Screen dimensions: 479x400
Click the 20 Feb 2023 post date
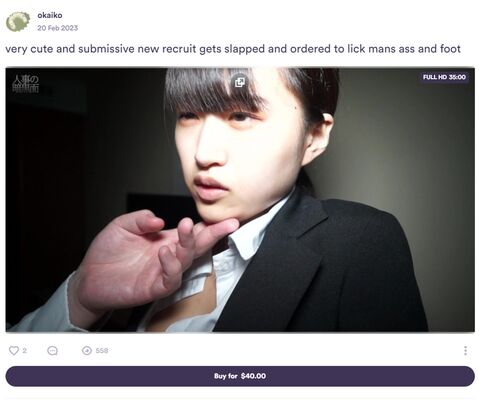[57, 28]
